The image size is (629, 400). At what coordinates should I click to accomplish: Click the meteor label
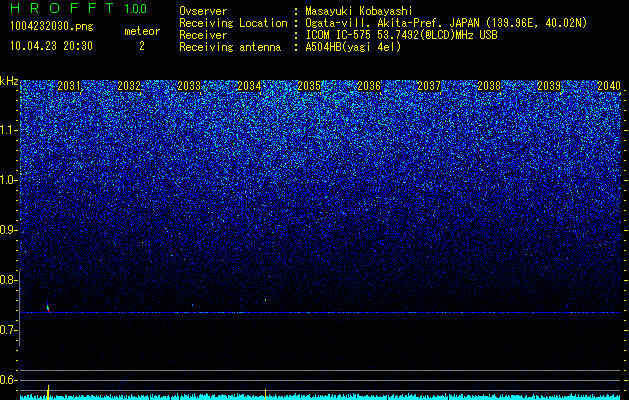(142, 31)
